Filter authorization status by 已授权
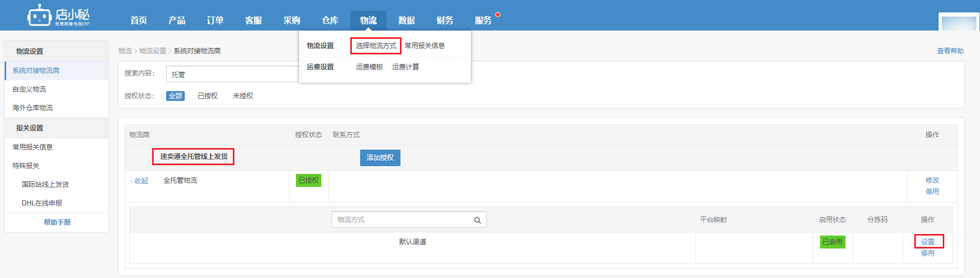 pos(207,96)
